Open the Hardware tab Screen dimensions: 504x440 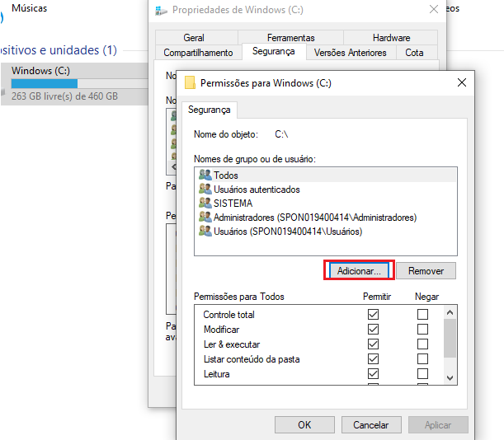point(391,38)
